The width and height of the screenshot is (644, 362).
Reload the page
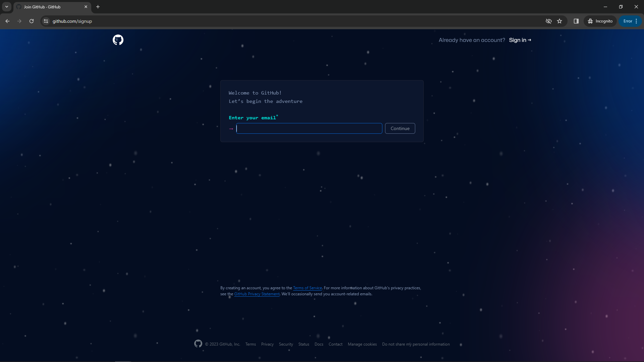[32, 21]
